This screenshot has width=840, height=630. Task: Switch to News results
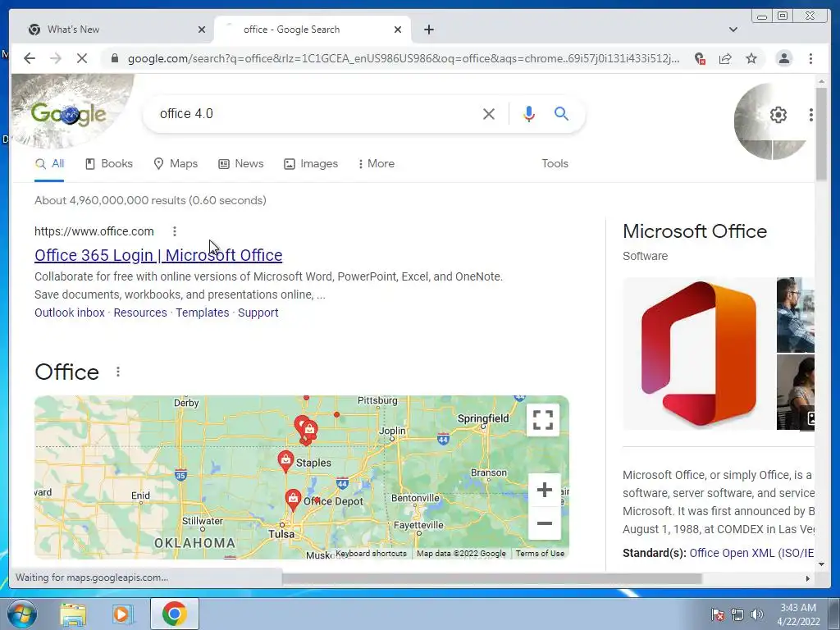click(241, 164)
